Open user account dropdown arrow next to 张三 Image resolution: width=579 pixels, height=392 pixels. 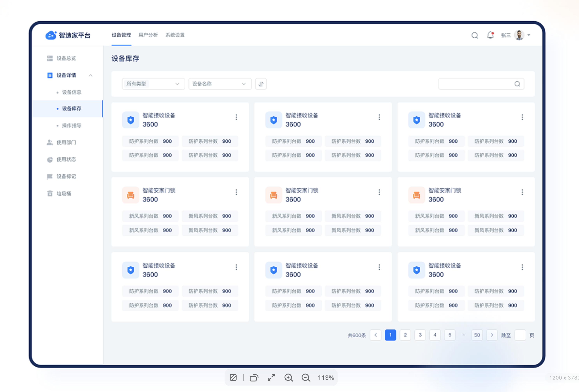529,35
